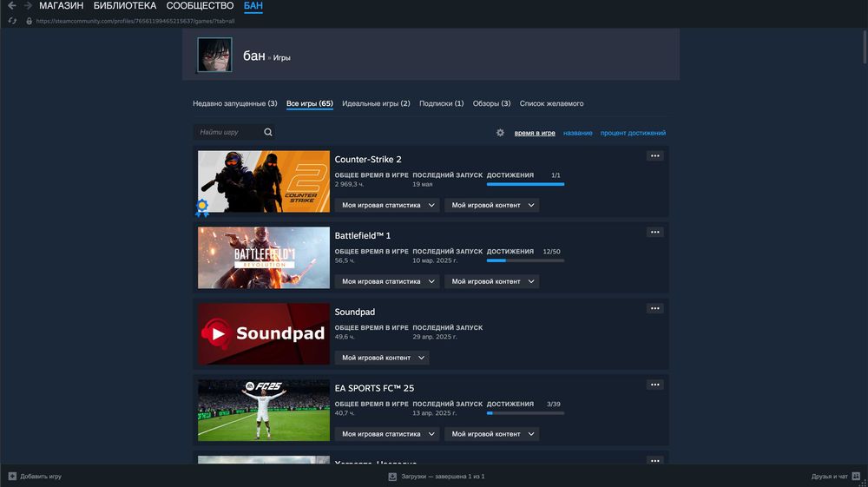This screenshot has height=487, width=868.
Task: Open the Battlefield 1 title link
Action: (363, 236)
